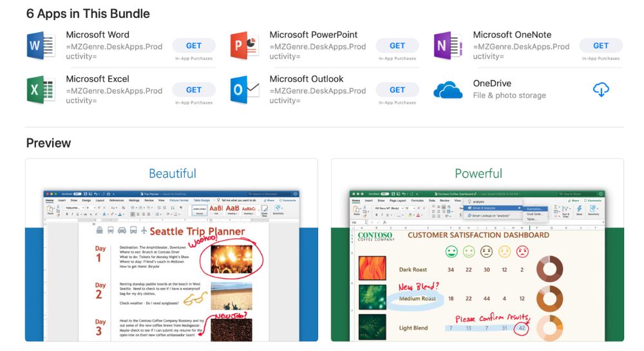Open the Microsoft Excel title link

(x=98, y=79)
